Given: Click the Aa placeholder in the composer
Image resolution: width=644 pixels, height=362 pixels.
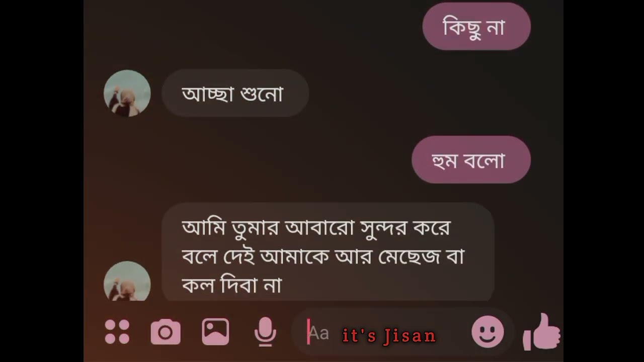Looking at the screenshot, I should pyautogui.click(x=318, y=333).
